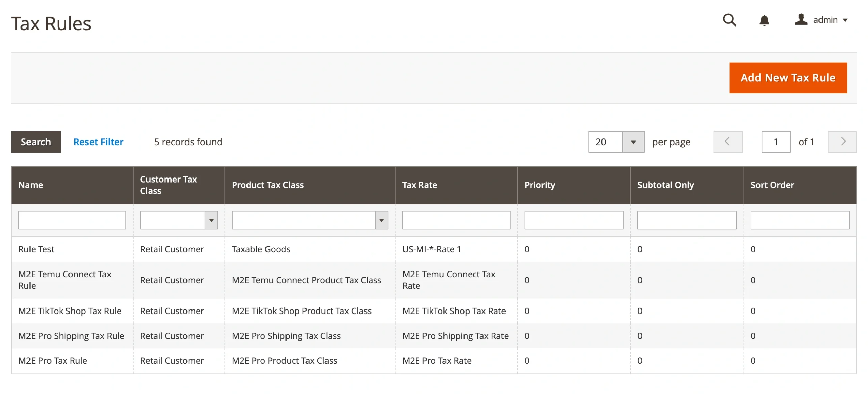Click the search magnifier icon
The image size is (868, 394).
pyautogui.click(x=729, y=20)
